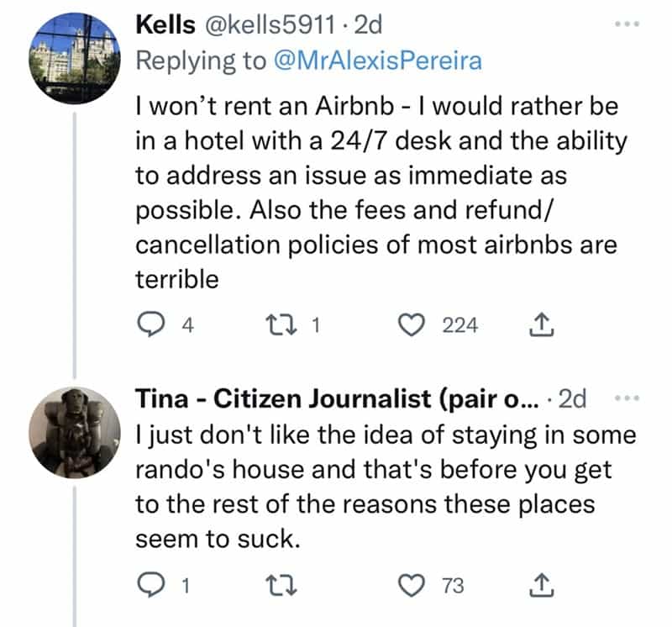Image resolution: width=672 pixels, height=627 pixels.
Task: Like Kells' tweet with 224 likes
Action: pyautogui.click(x=412, y=324)
